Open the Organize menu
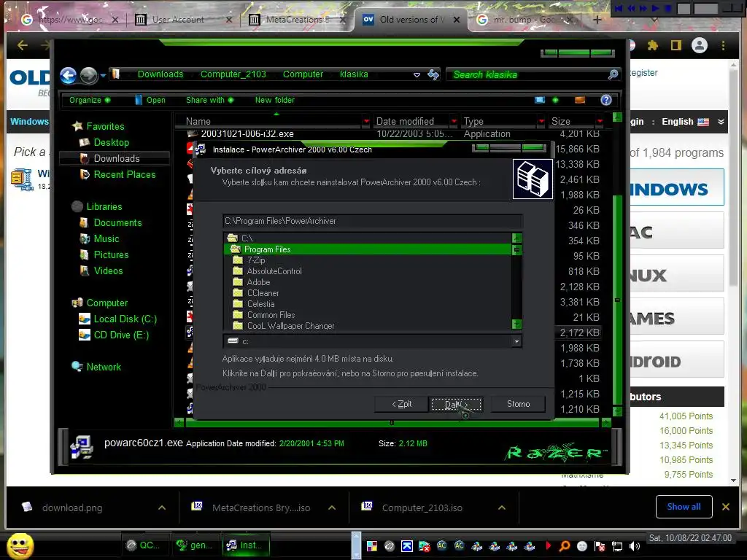747x560 pixels. point(90,100)
